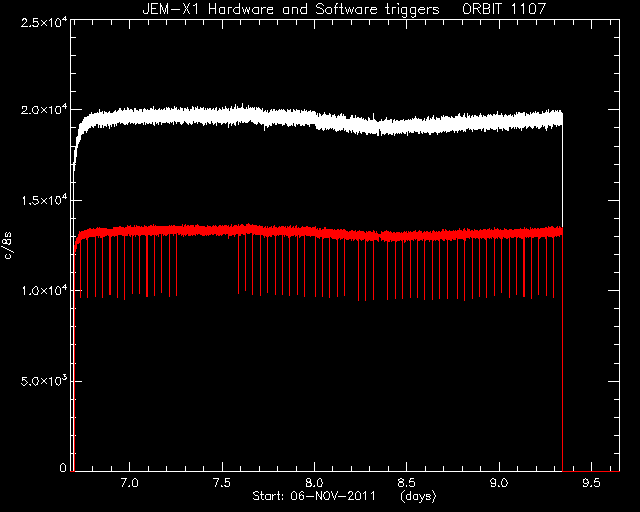Click the c/8s y-axis unit label
The width and height of the screenshot is (640, 512).
[x=8, y=246]
